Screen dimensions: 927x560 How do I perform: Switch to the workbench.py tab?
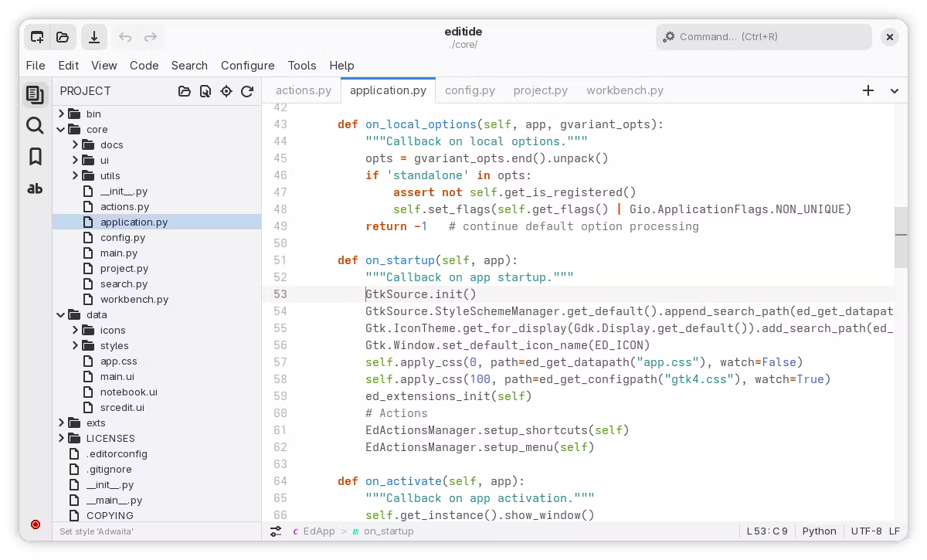pyautogui.click(x=625, y=90)
